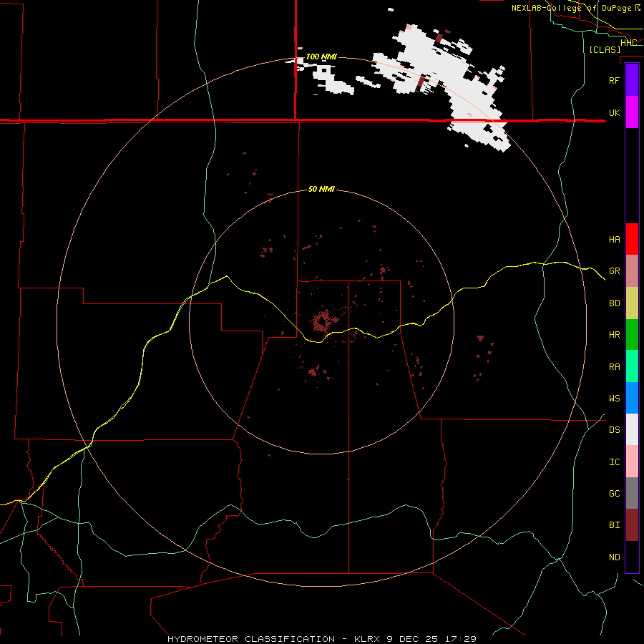
Task: Click the GR legend label
Action: (x=614, y=271)
